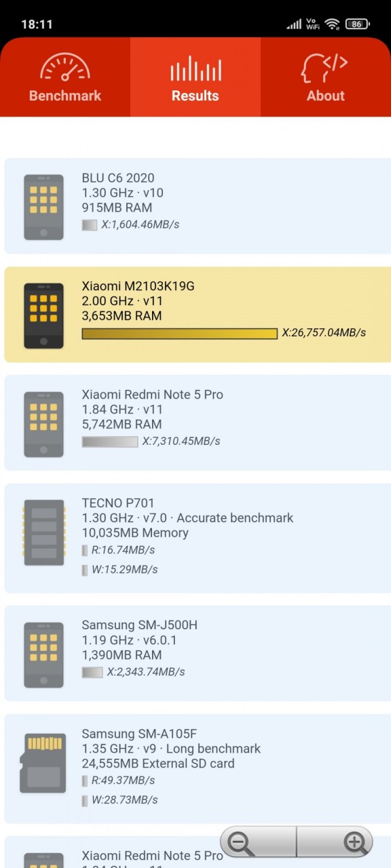Tap the highlighted Xiaomi M2103K19G phone icon
Image resolution: width=391 pixels, height=868 pixels.
tap(44, 316)
